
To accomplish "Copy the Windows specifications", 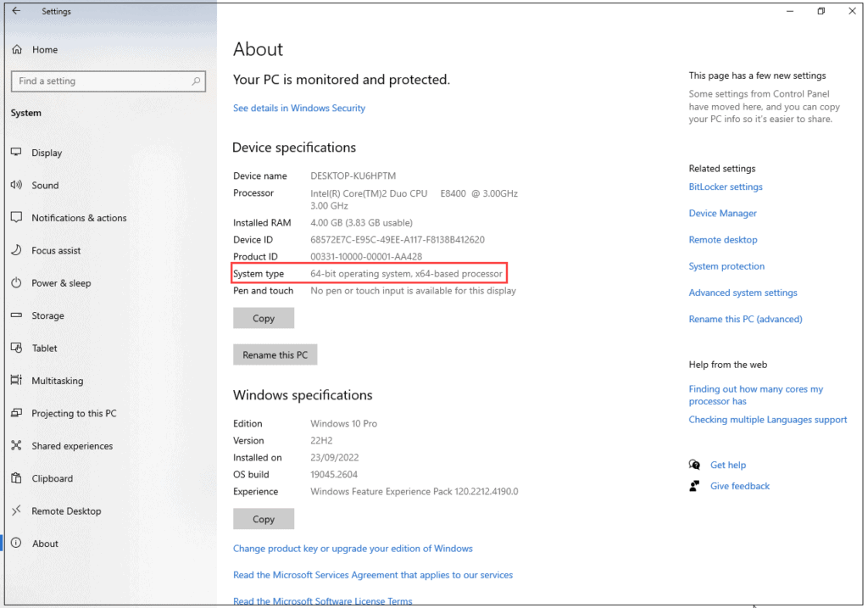I will [x=264, y=519].
